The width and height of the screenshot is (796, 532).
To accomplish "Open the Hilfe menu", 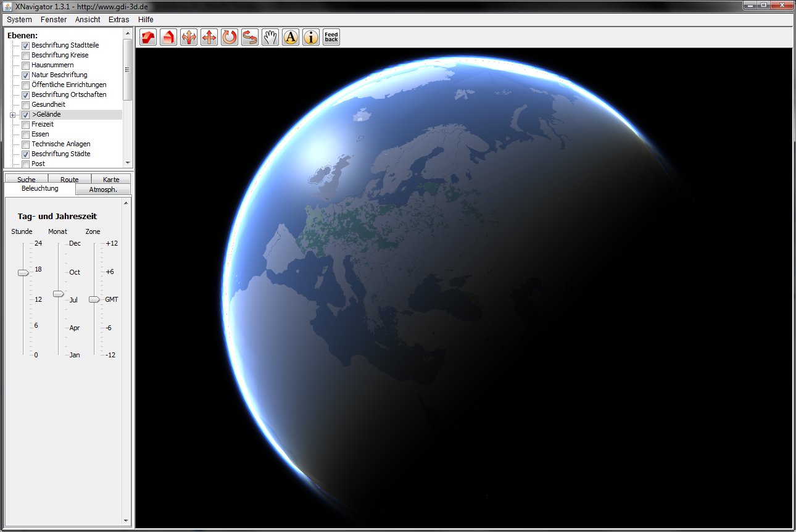I will point(146,20).
